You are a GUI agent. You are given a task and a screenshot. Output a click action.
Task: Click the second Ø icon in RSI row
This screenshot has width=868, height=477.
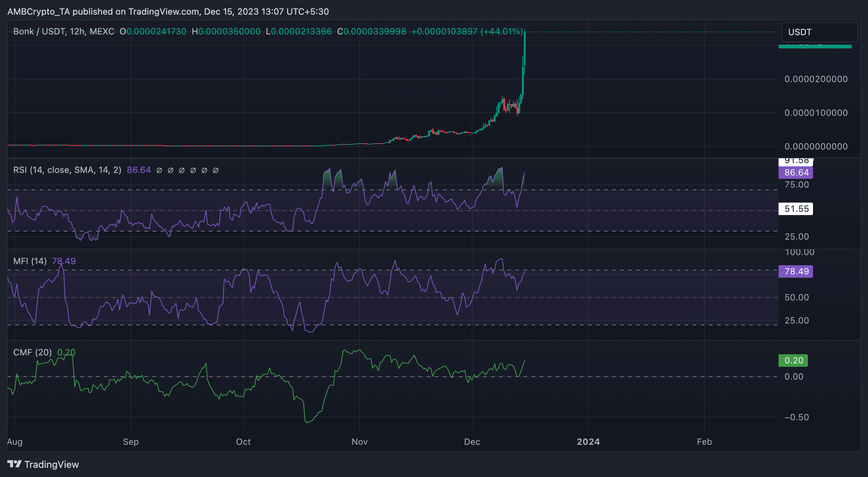click(x=170, y=170)
